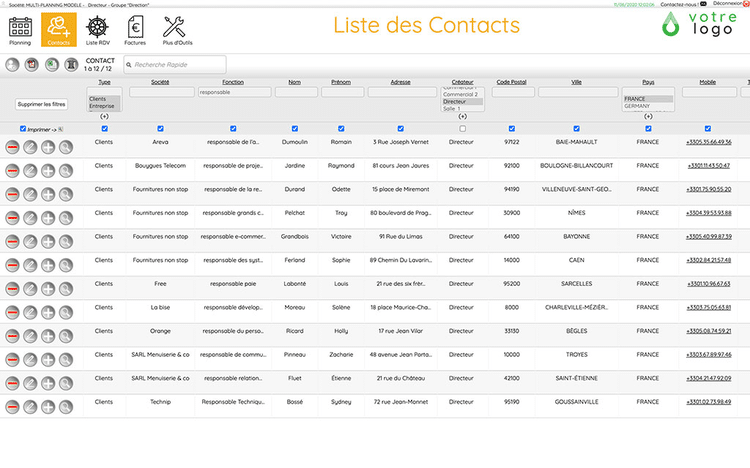Uncheck the Nom column print checkbox
Screen dimensions: 750x468
click(295, 129)
